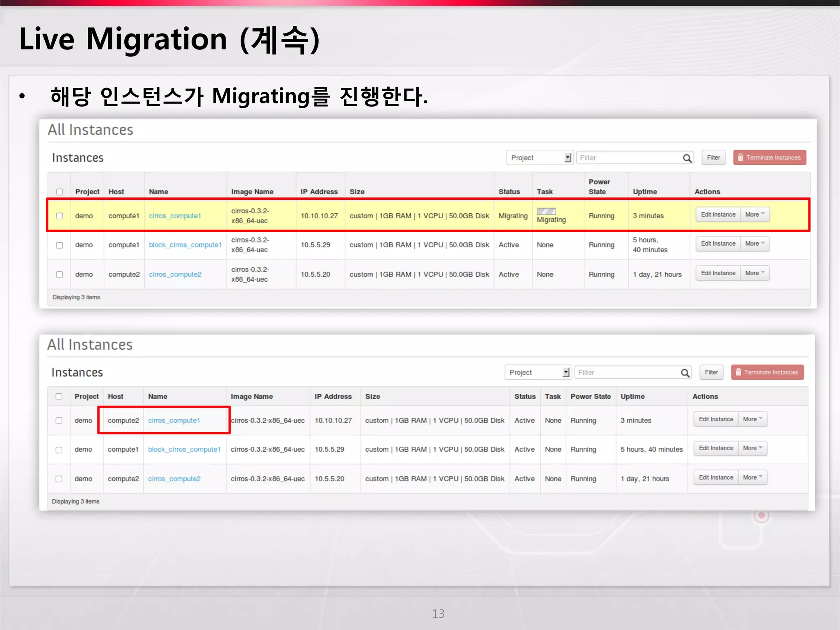Check cirros_compute1 row checkbox in lower table
Viewport: 840px width, 630px height.
coord(59,420)
